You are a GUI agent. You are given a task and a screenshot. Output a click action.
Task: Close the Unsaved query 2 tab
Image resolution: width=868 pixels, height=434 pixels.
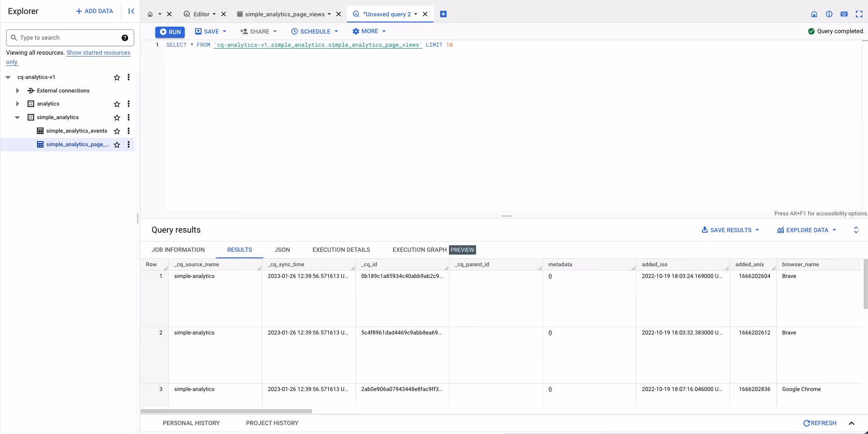pyautogui.click(x=425, y=14)
